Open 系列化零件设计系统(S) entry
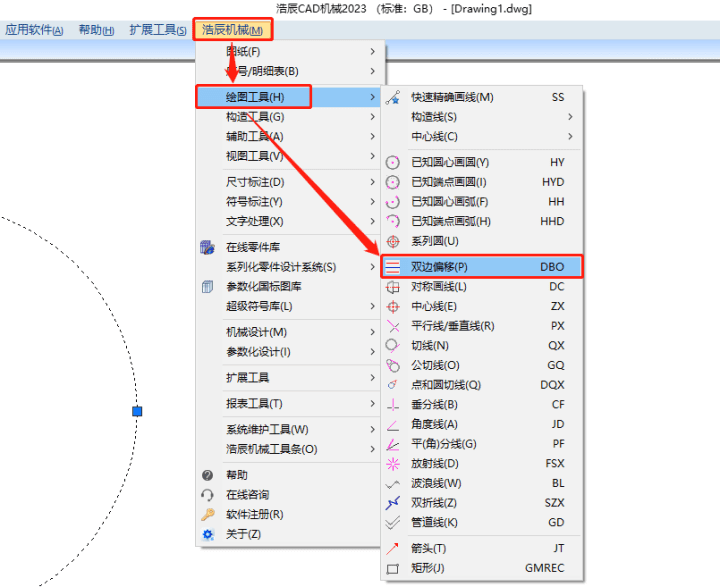 (x=288, y=267)
